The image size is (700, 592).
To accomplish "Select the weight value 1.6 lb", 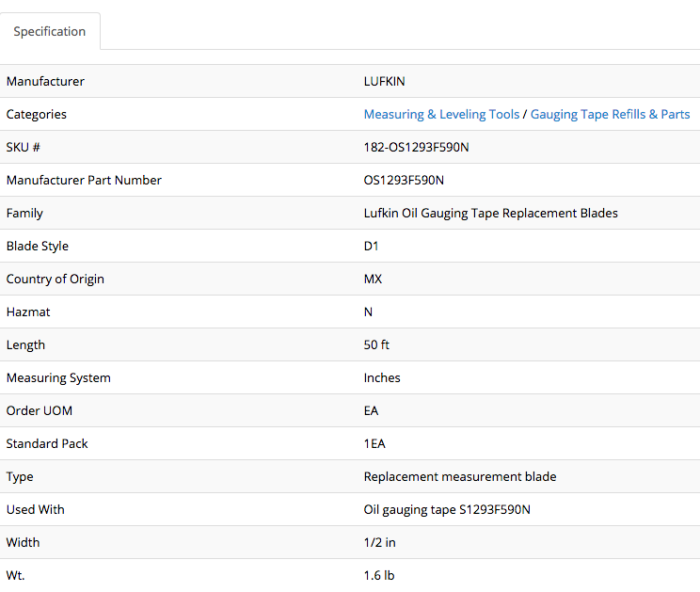I will pyautogui.click(x=378, y=575).
